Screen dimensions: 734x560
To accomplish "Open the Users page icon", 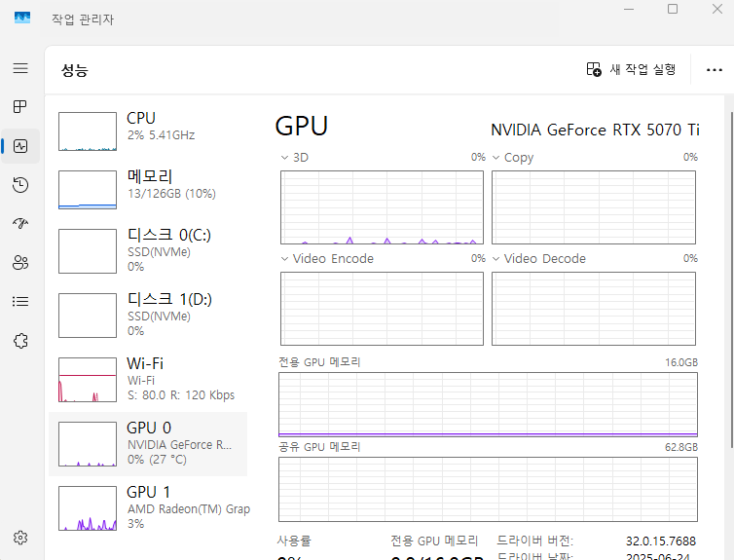I will tap(20, 263).
